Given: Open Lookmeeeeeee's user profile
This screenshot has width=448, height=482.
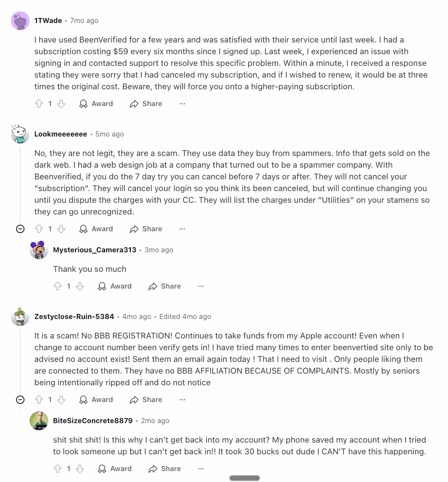Looking at the screenshot, I should (60, 134).
